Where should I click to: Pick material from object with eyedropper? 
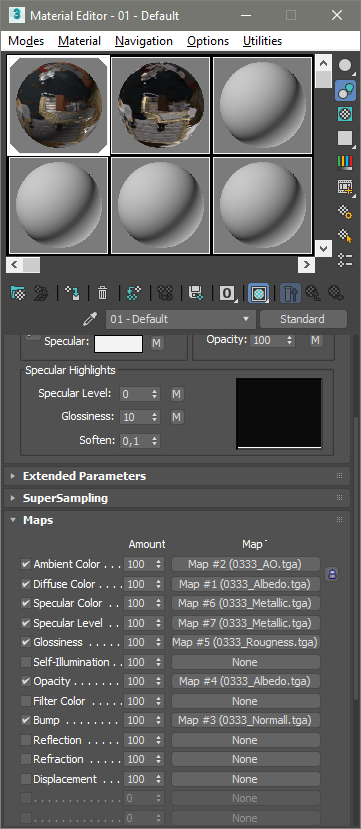point(90,319)
